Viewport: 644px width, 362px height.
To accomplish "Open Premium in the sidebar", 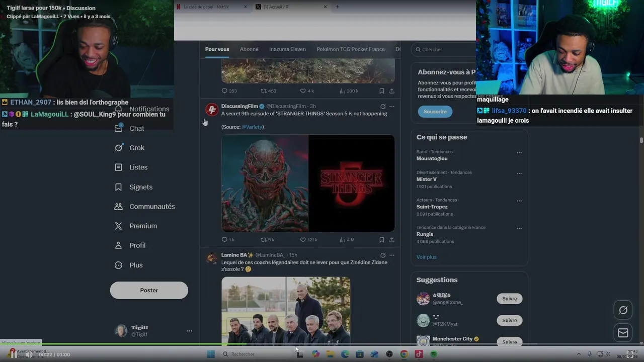I will coord(136,226).
